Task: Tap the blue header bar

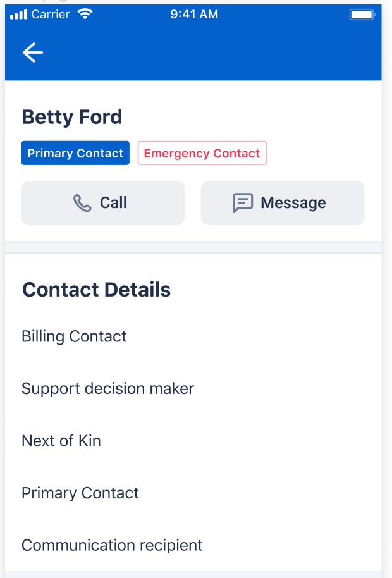Action: tap(193, 43)
